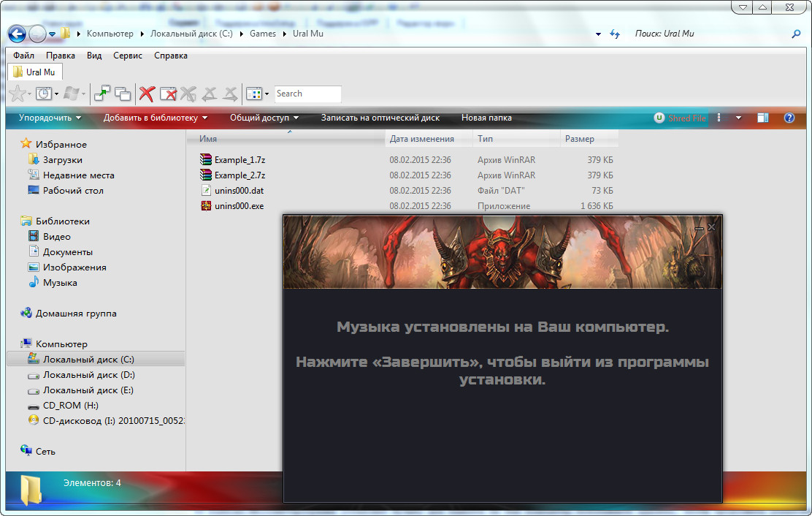Click the close window with red X icon
Screen dimensions: 812x516
click(168, 94)
